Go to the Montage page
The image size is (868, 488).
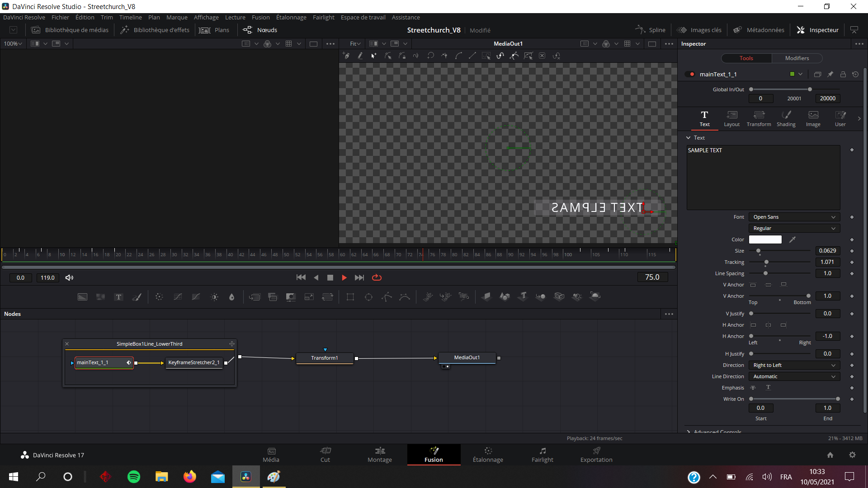(x=380, y=455)
